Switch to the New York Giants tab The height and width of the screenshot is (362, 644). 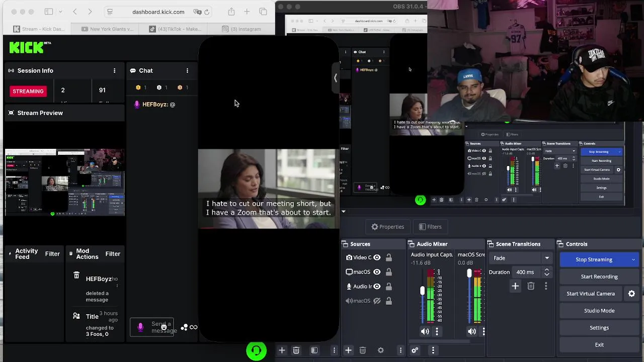[x=107, y=29]
